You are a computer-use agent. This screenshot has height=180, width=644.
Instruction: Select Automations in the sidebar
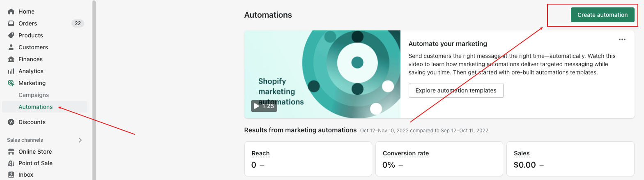[x=36, y=107]
